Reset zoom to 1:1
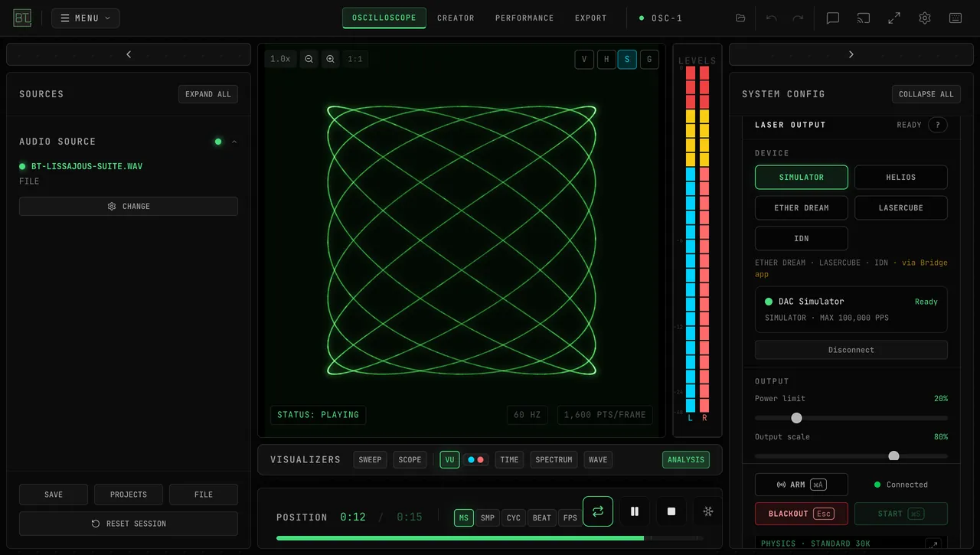The image size is (980, 555). click(x=355, y=59)
